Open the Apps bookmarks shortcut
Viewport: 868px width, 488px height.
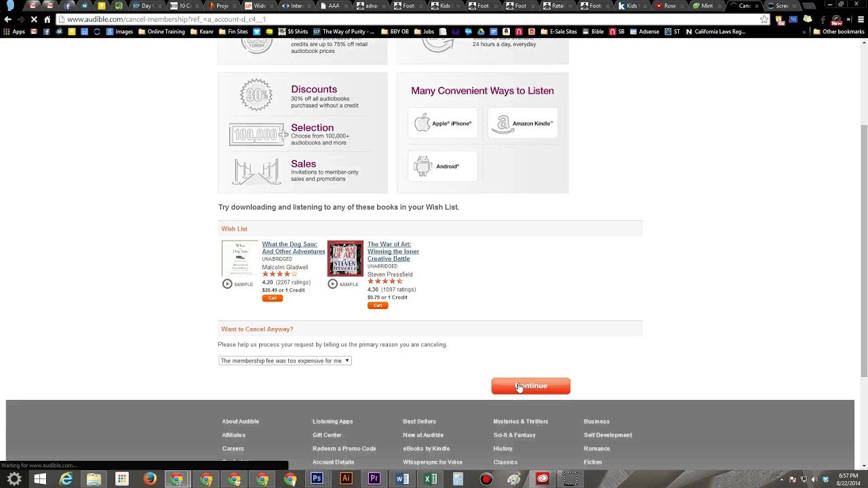14,32
